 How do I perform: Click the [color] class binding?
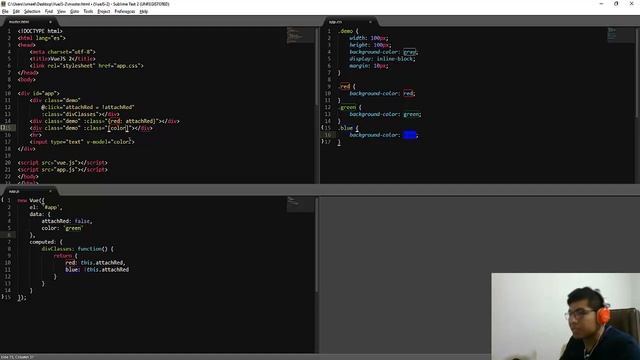pyautogui.click(x=118, y=128)
